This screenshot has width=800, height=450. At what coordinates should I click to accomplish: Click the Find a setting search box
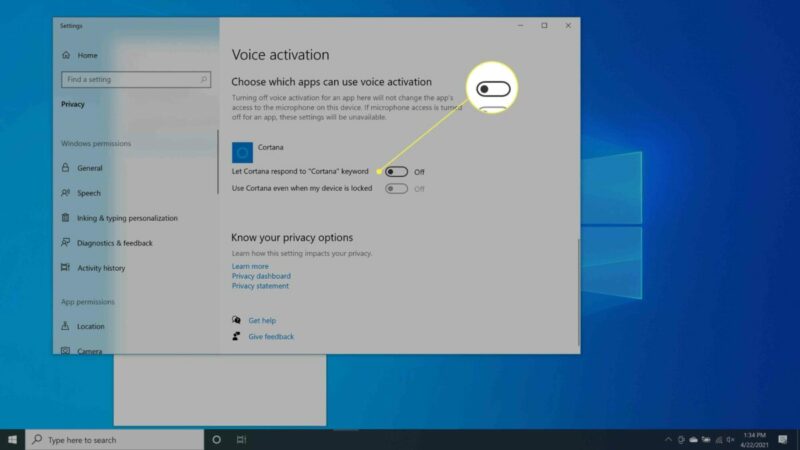(136, 79)
